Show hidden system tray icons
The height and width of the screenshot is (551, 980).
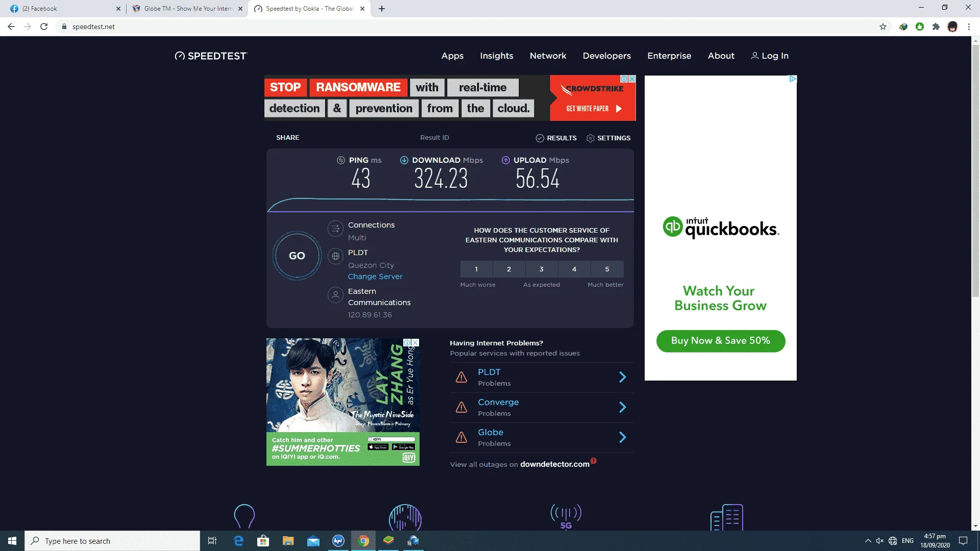(x=868, y=541)
